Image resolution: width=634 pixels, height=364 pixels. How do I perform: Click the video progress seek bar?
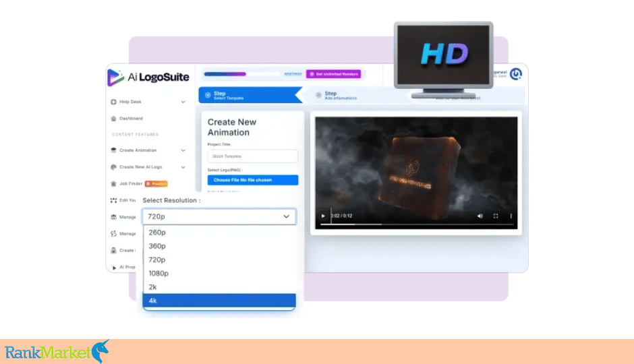[x=416, y=224]
